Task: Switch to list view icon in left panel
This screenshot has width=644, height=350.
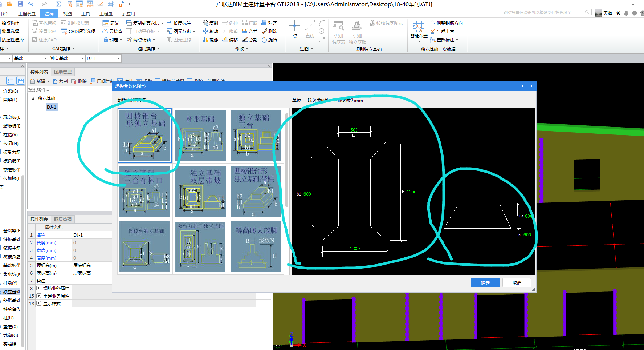Action: coord(11,81)
